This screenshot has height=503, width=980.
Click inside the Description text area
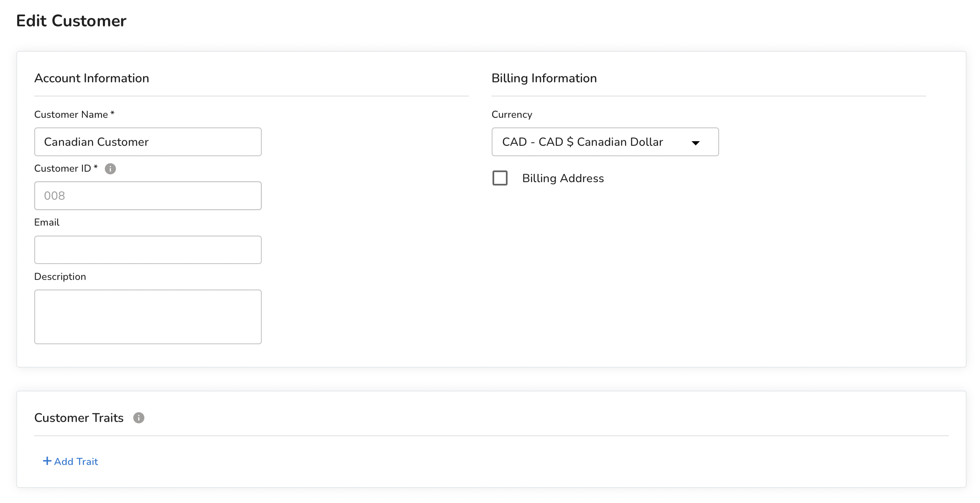[148, 317]
